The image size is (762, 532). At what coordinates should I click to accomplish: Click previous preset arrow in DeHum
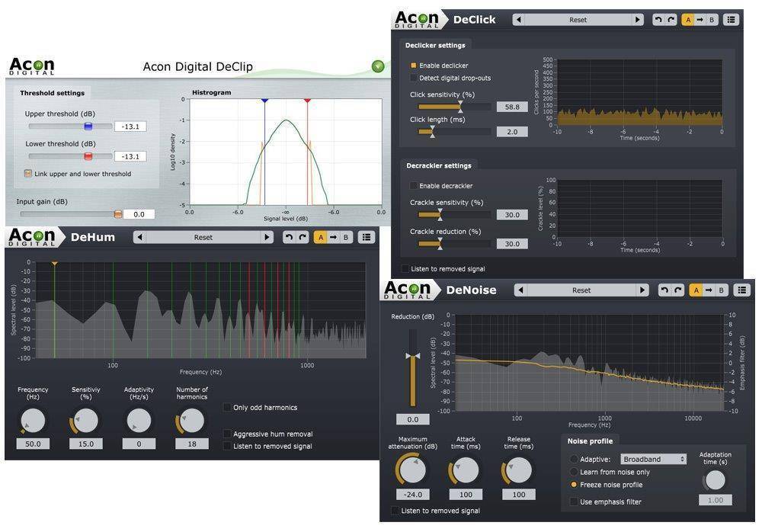click(141, 237)
